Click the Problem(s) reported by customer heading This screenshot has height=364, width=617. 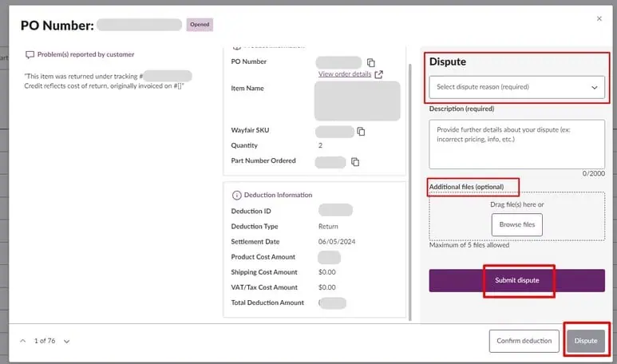(85, 54)
